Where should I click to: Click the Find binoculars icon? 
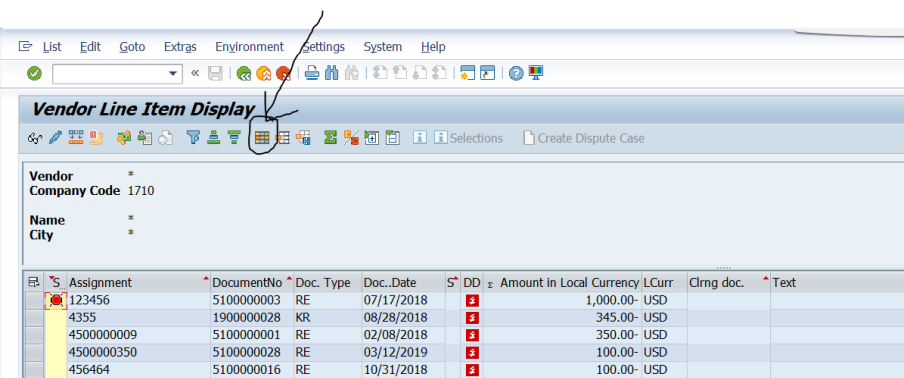(332, 73)
